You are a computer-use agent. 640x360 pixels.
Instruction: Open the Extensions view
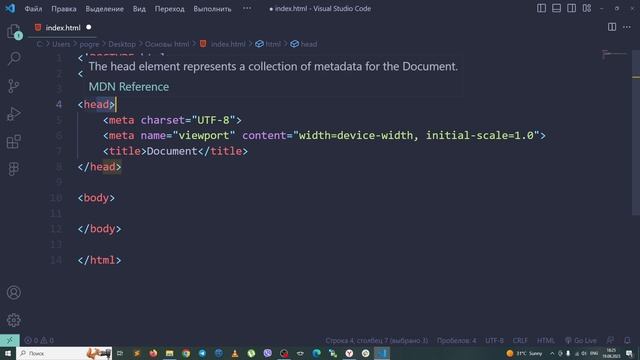click(14, 141)
